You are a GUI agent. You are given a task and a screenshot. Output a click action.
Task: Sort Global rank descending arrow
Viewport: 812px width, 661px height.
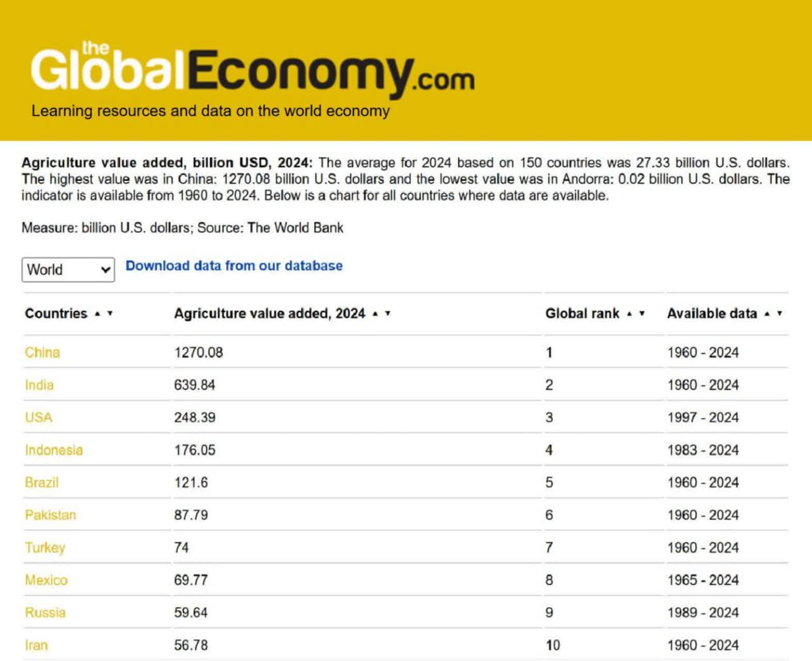point(642,313)
